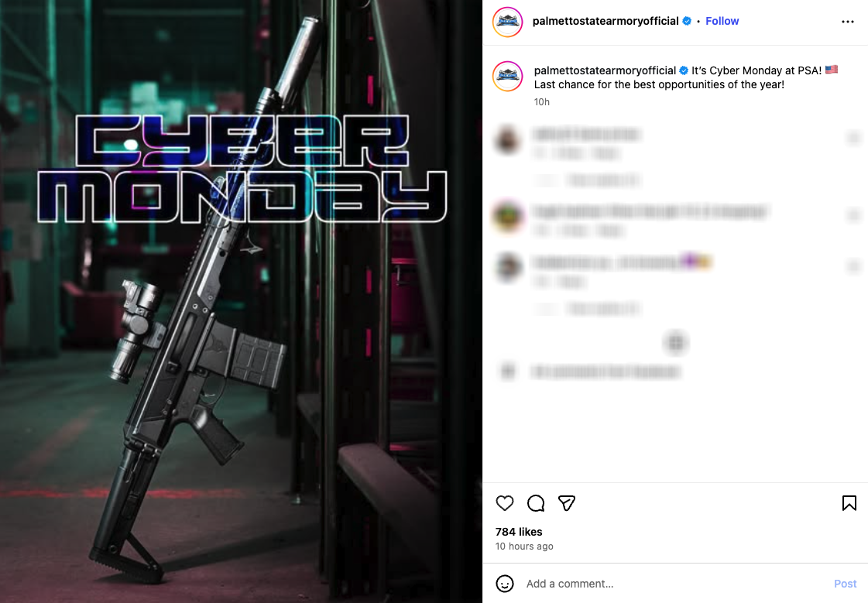View list of 784 likes
The image size is (868, 603).
[519, 532]
